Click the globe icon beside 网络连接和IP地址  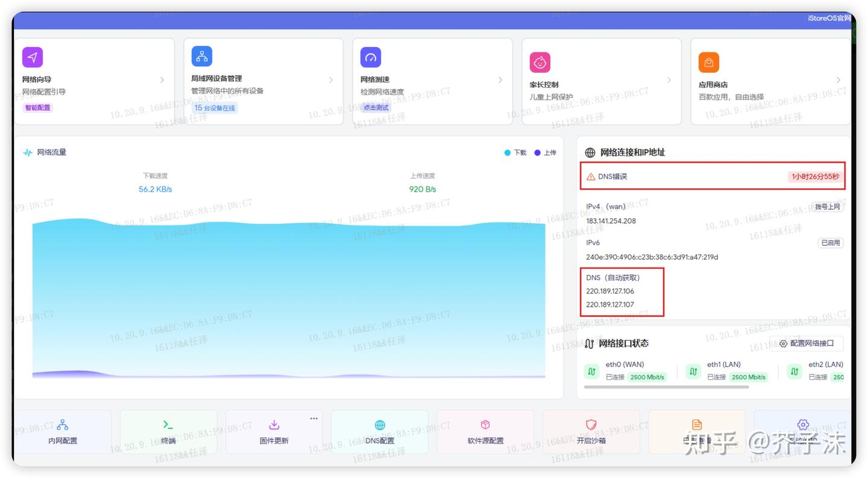coord(590,153)
